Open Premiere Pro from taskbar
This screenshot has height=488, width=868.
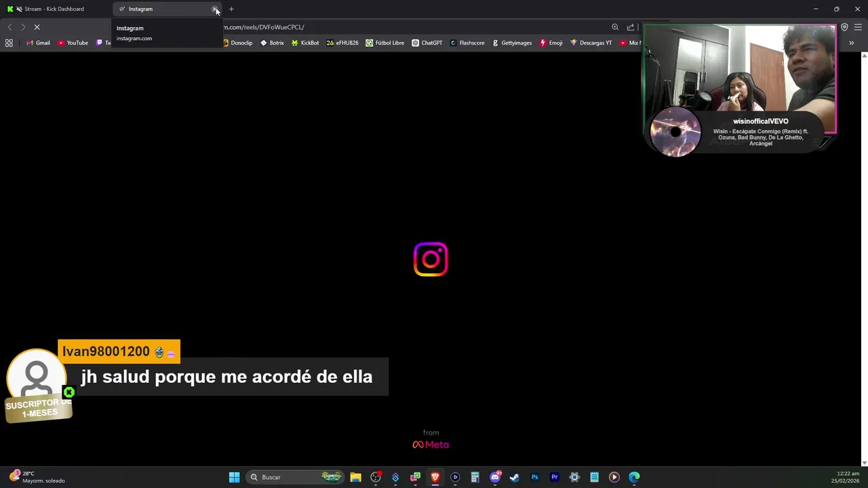pyautogui.click(x=554, y=477)
